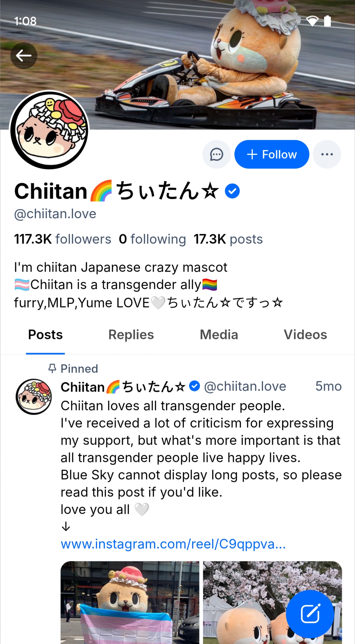The height and width of the screenshot is (644, 355).
Task: Follow the Chiitan account
Action: (272, 155)
